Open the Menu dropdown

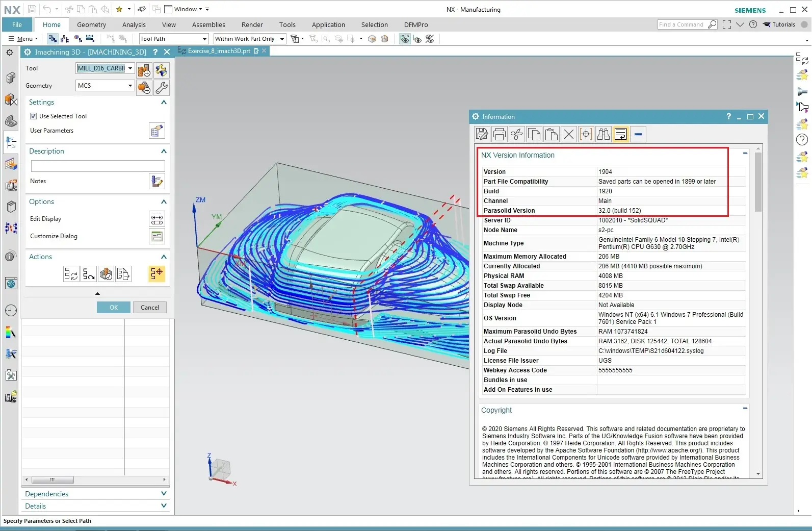point(23,39)
